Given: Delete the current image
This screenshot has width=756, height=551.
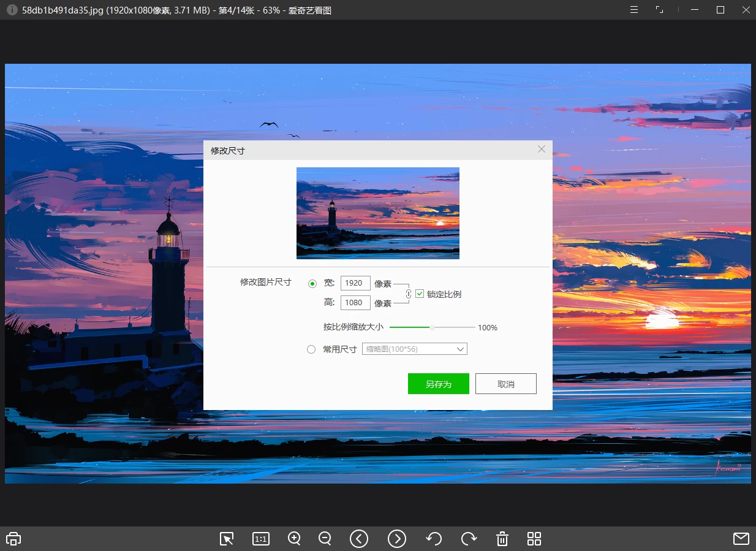Looking at the screenshot, I should pyautogui.click(x=502, y=539).
